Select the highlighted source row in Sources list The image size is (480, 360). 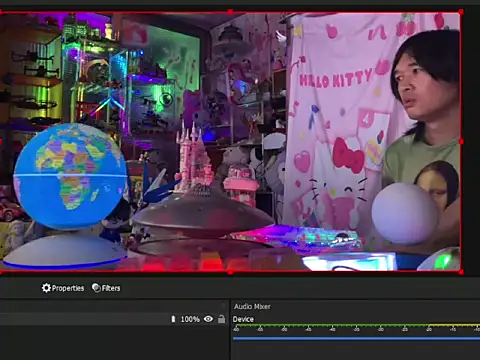[x=114, y=319]
